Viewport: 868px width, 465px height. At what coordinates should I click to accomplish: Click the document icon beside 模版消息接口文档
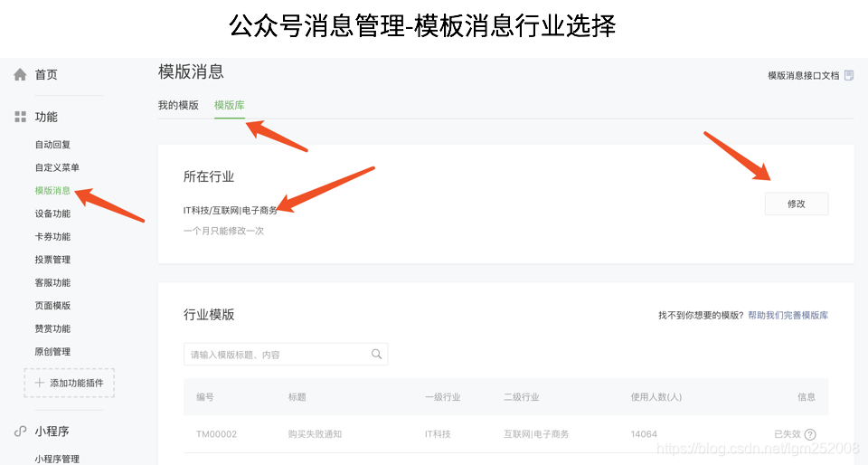[849, 75]
